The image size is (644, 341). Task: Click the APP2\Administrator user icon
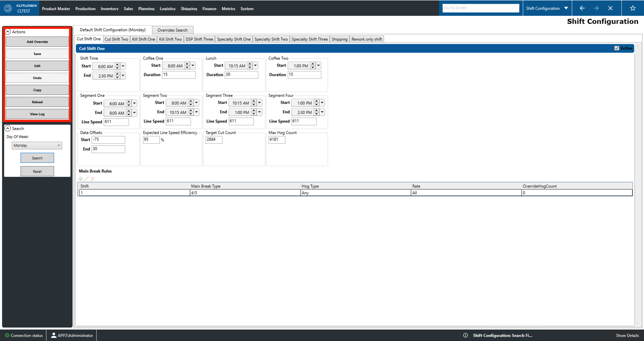(x=53, y=335)
